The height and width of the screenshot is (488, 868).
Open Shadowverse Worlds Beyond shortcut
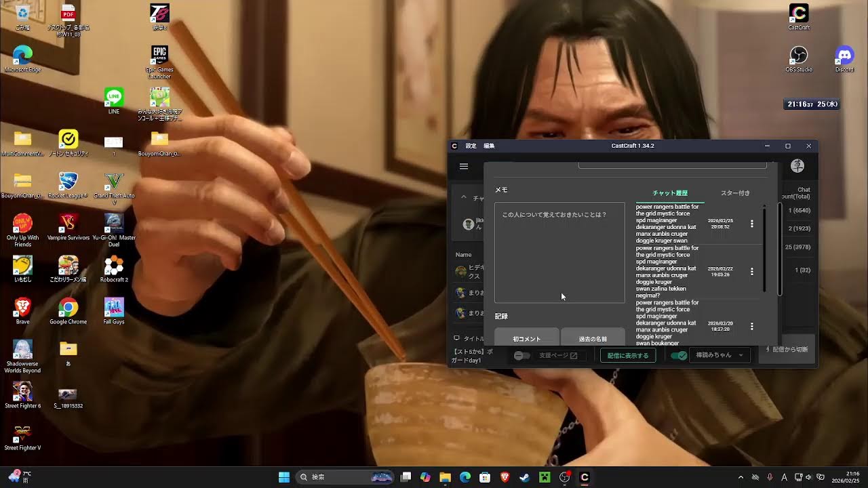(x=22, y=357)
